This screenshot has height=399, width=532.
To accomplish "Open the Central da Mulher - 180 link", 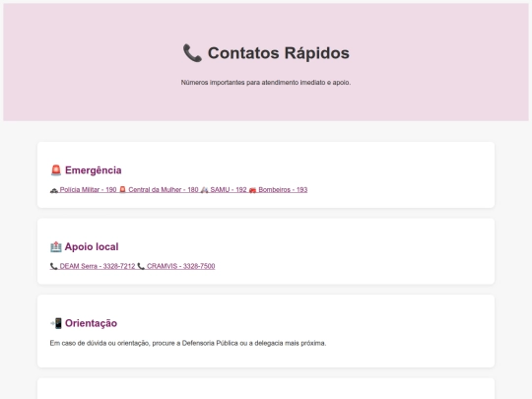I will 159,190.
